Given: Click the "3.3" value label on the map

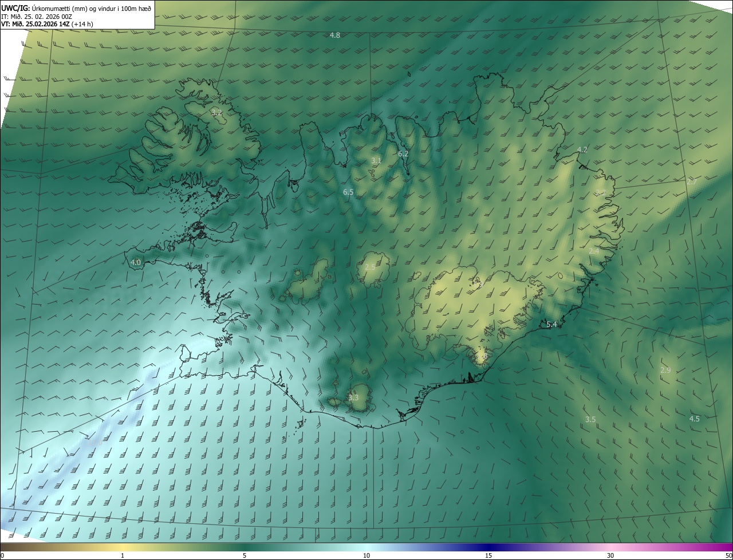Looking at the screenshot, I should pos(353,398).
